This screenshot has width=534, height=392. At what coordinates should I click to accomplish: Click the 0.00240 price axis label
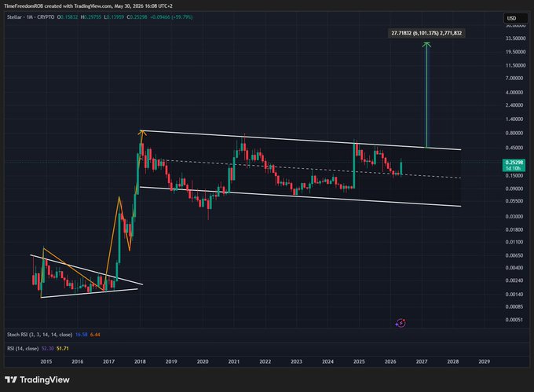click(514, 280)
